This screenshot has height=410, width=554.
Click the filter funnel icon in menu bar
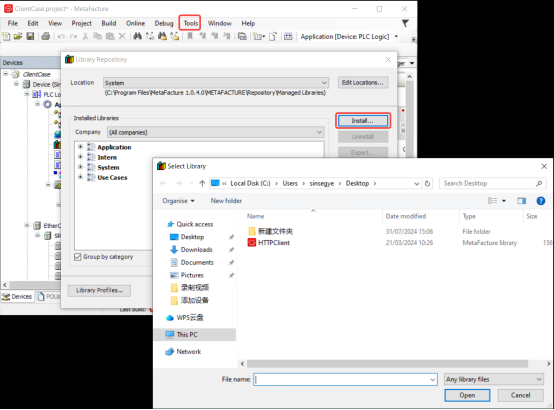(x=405, y=23)
